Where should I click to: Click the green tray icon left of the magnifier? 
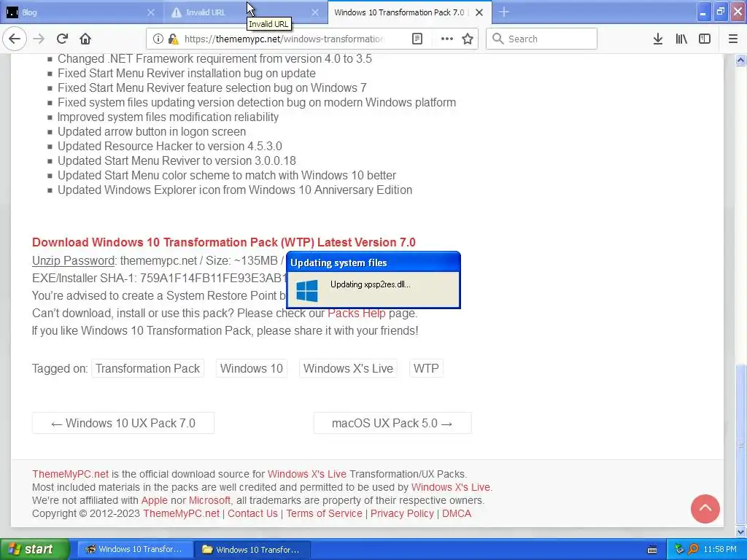pyautogui.click(x=679, y=550)
